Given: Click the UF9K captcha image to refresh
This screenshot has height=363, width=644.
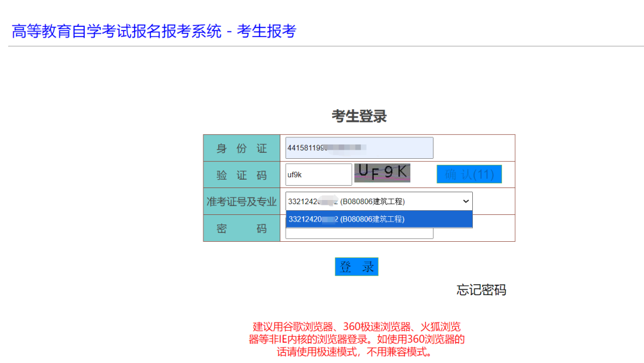Looking at the screenshot, I should pyautogui.click(x=382, y=173).
